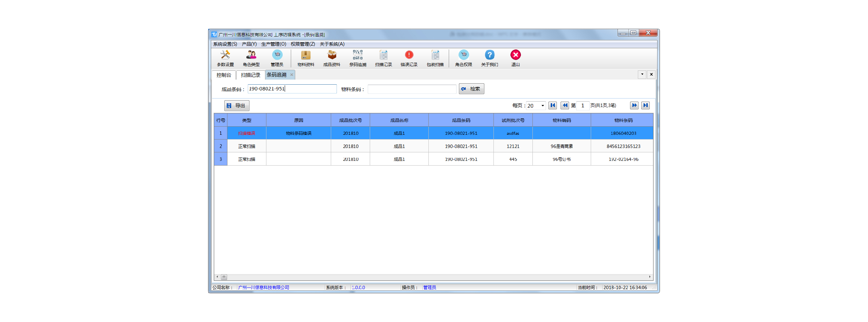Click the 管理员 operator name in status bar
This screenshot has width=868, height=322.
coord(429,287)
